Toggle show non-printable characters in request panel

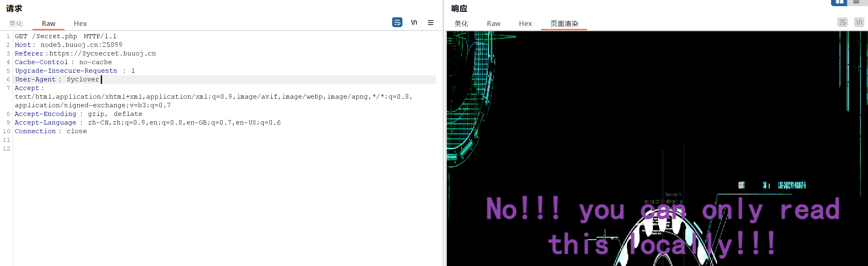pyautogui.click(x=414, y=22)
